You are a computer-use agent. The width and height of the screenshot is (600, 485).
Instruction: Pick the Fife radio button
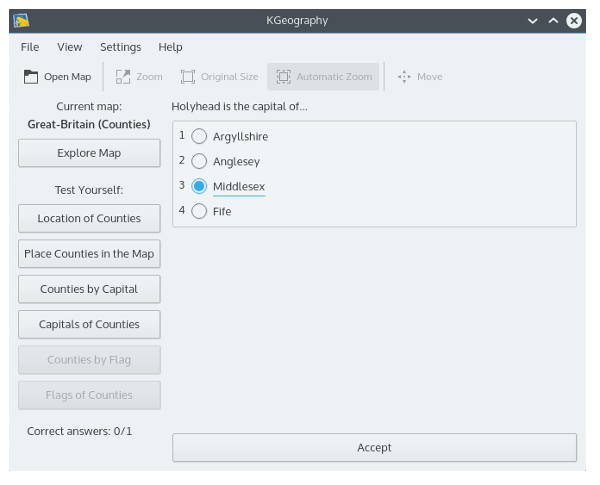(199, 211)
